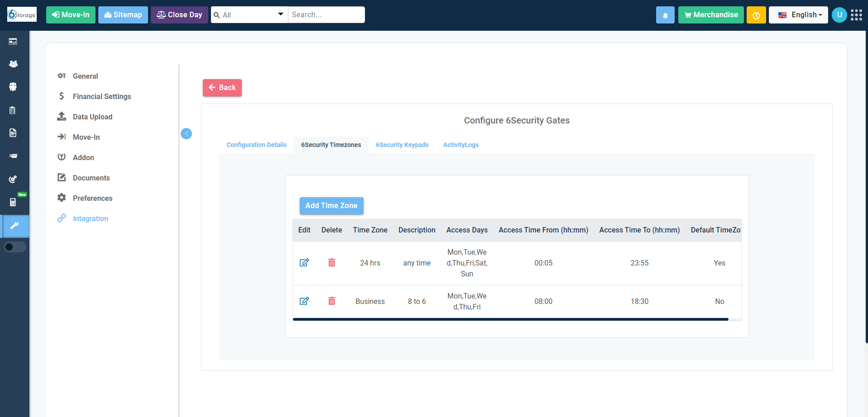Open Documents settings menu item
868x417 pixels.
click(x=91, y=178)
